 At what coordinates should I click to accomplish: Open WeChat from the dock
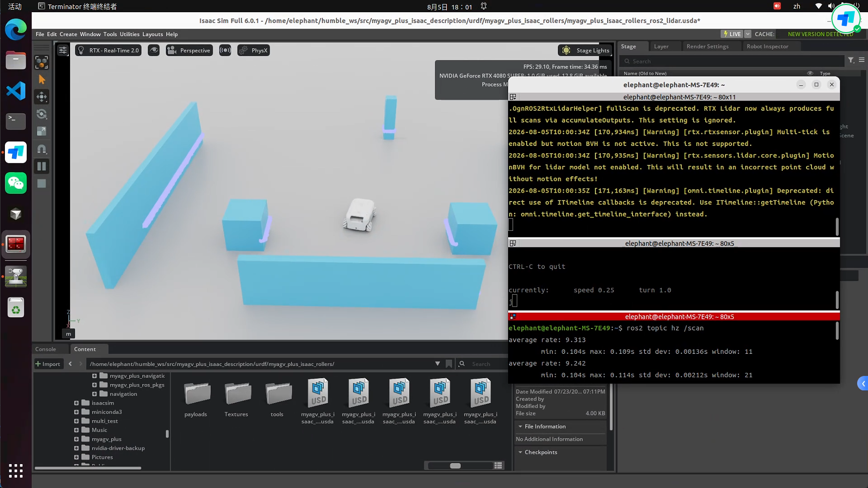tap(16, 183)
